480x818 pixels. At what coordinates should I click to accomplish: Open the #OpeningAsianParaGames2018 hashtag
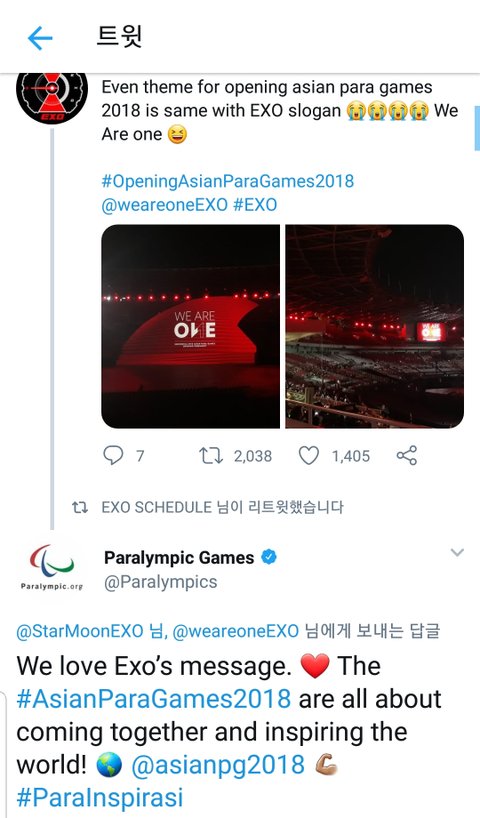point(227,181)
